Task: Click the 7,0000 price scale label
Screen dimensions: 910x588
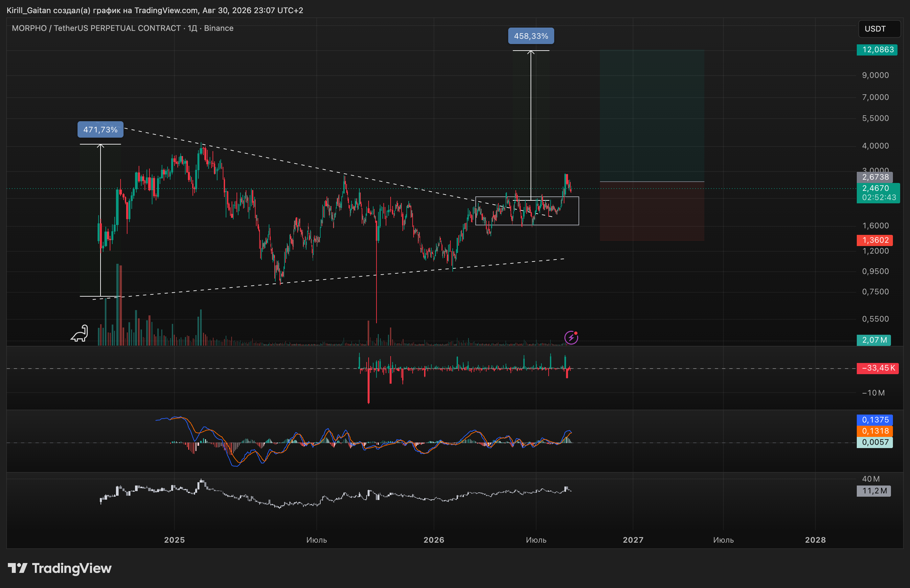Action: (x=875, y=97)
